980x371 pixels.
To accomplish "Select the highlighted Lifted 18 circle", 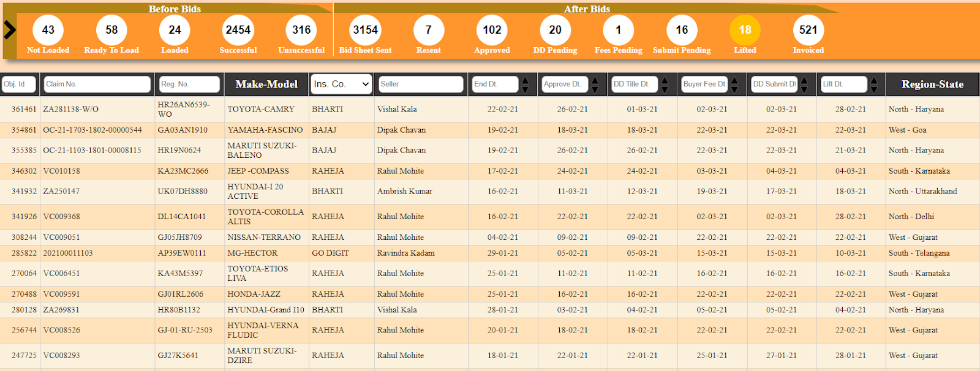I will [745, 30].
